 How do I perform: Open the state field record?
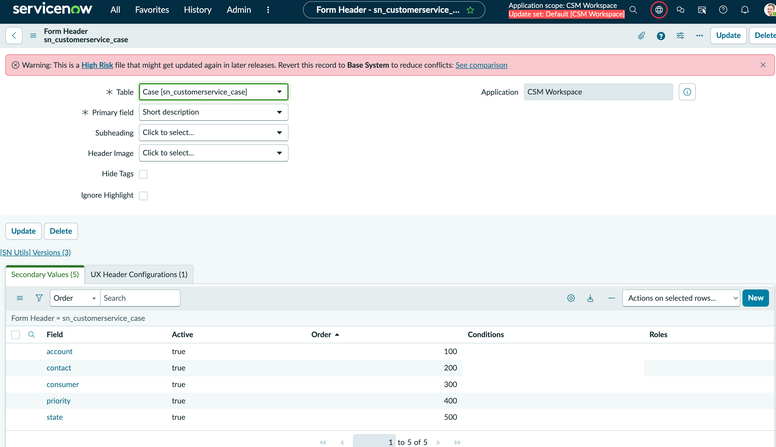[54, 417]
